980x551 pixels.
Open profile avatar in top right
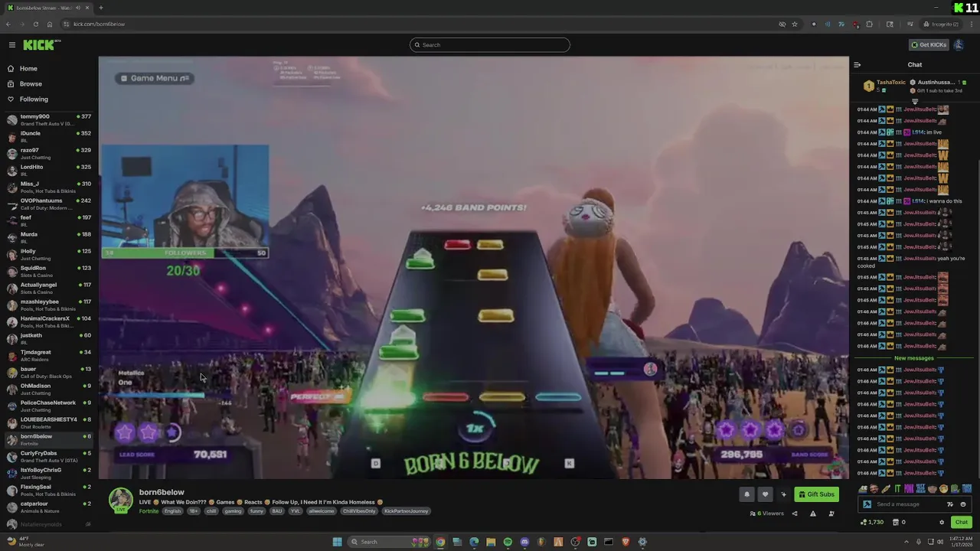pyautogui.click(x=959, y=45)
